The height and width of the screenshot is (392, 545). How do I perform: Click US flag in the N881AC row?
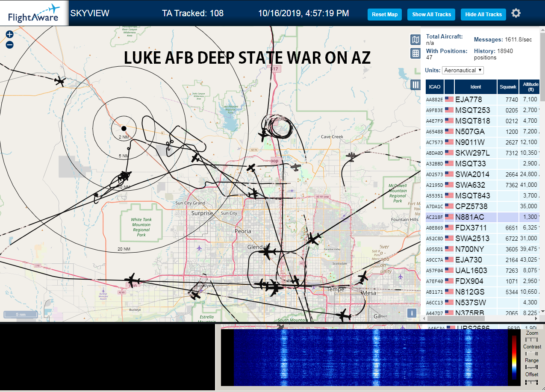pyautogui.click(x=449, y=217)
